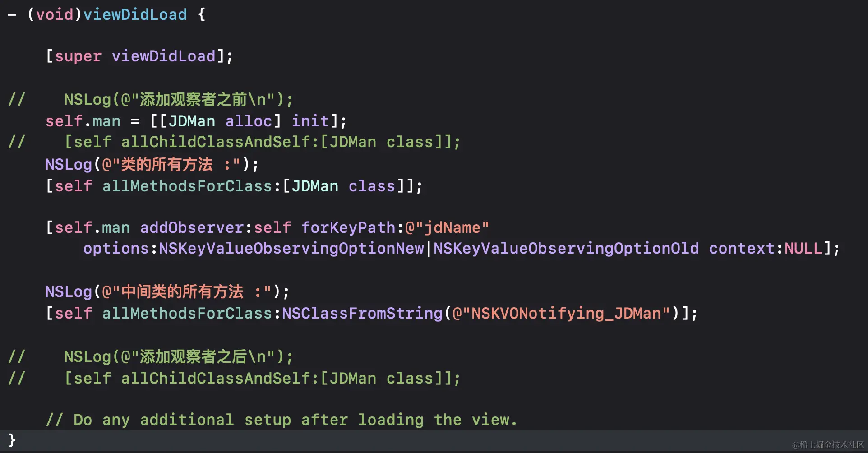Click 'JDMan' in 'allMethodsForClass:[JDMan class]'
The height and width of the screenshot is (453, 868).
315,186
